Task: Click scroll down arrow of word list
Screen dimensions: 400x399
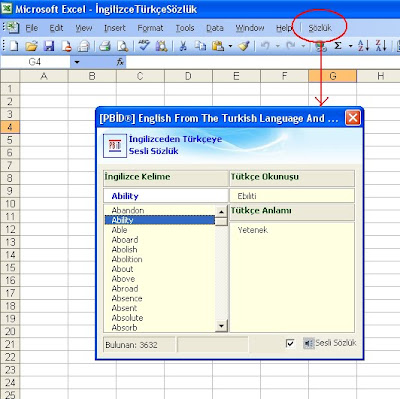Action: click(x=221, y=325)
